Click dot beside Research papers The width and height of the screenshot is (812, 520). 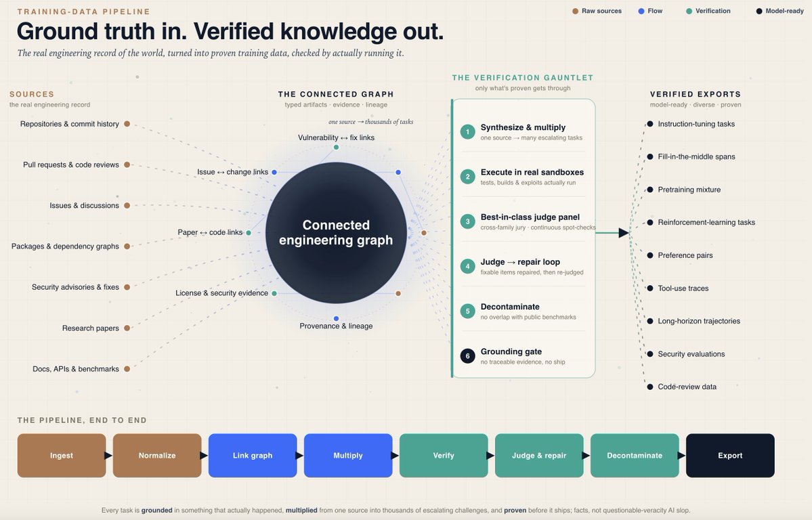coord(127,328)
